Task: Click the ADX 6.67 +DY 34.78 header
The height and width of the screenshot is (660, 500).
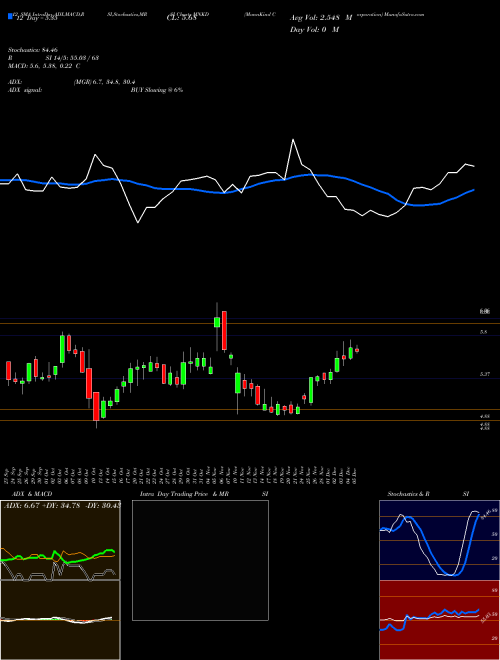Action: click(x=62, y=506)
